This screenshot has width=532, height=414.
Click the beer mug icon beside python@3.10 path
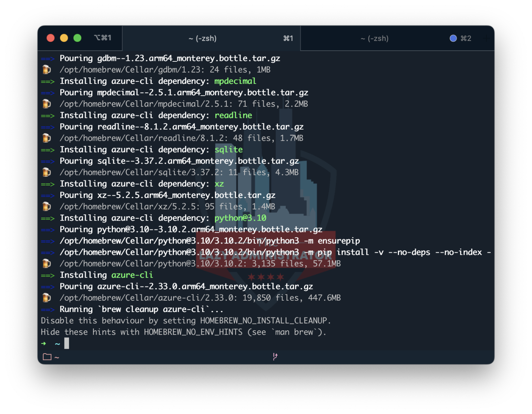[x=46, y=264]
